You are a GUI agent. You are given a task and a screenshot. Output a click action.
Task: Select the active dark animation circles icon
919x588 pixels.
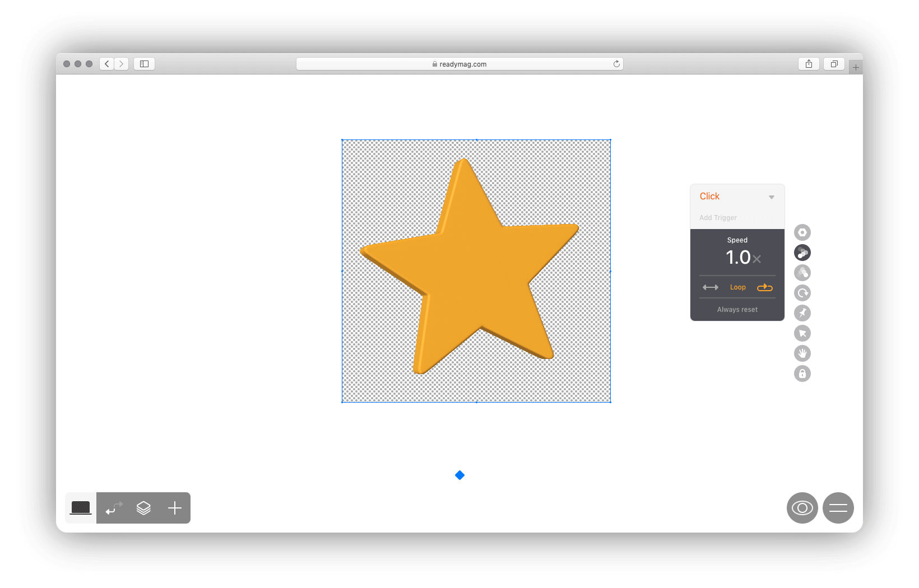(x=802, y=253)
